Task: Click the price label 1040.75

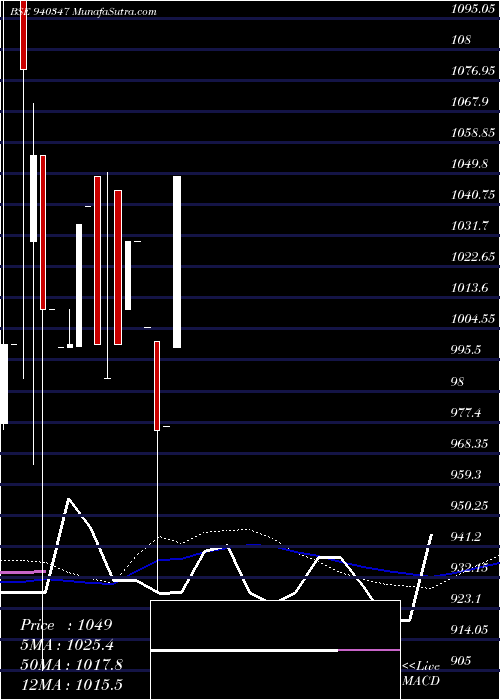Action: [472, 195]
